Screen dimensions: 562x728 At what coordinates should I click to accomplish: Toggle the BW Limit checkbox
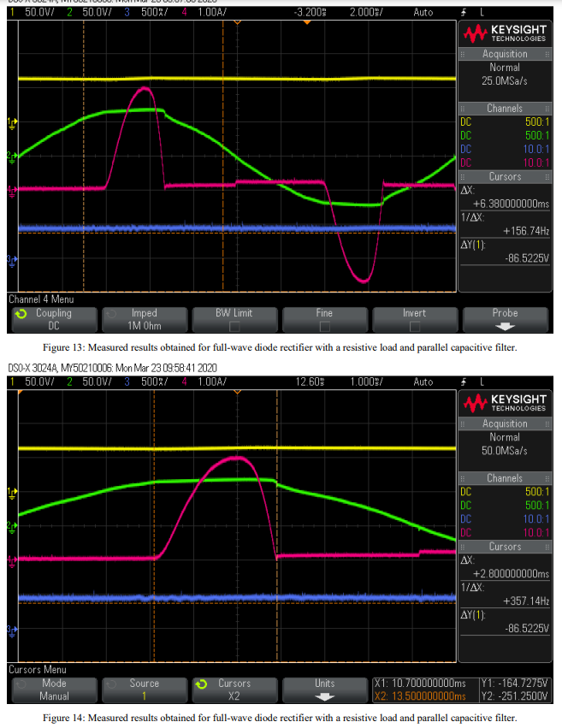(234, 326)
